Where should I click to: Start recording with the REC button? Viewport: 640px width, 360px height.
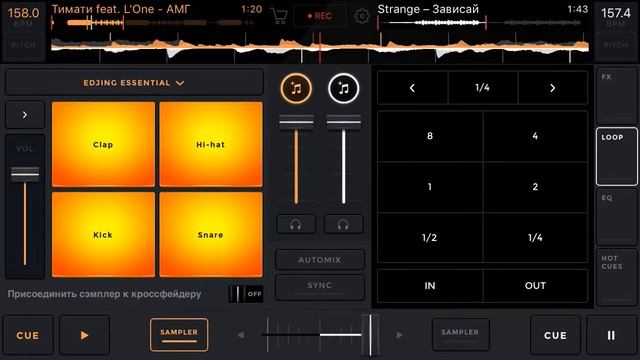320,16
